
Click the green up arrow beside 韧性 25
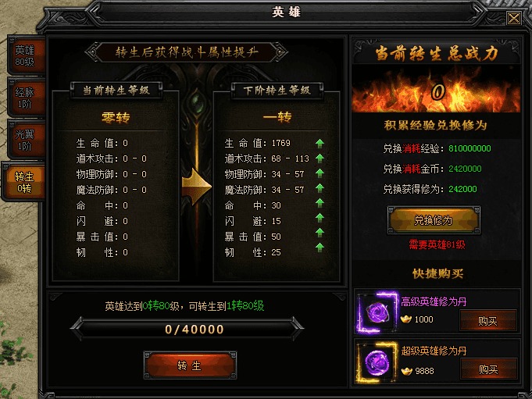(x=320, y=248)
